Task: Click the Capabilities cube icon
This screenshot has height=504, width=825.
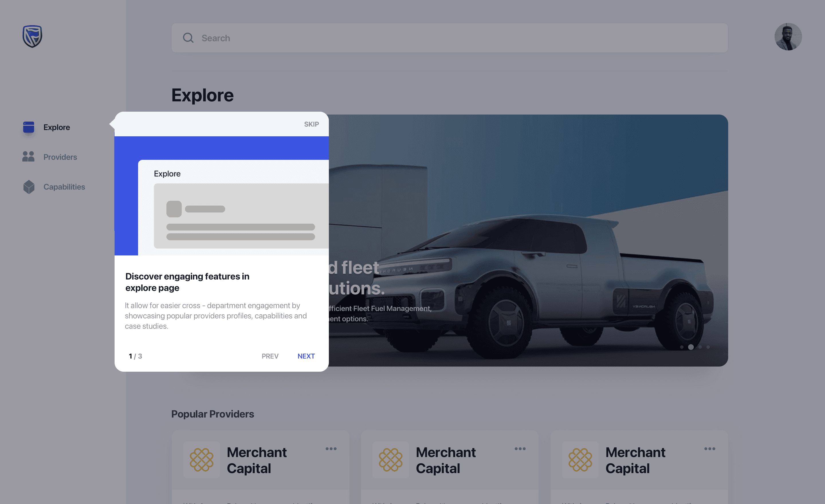Action: click(29, 187)
